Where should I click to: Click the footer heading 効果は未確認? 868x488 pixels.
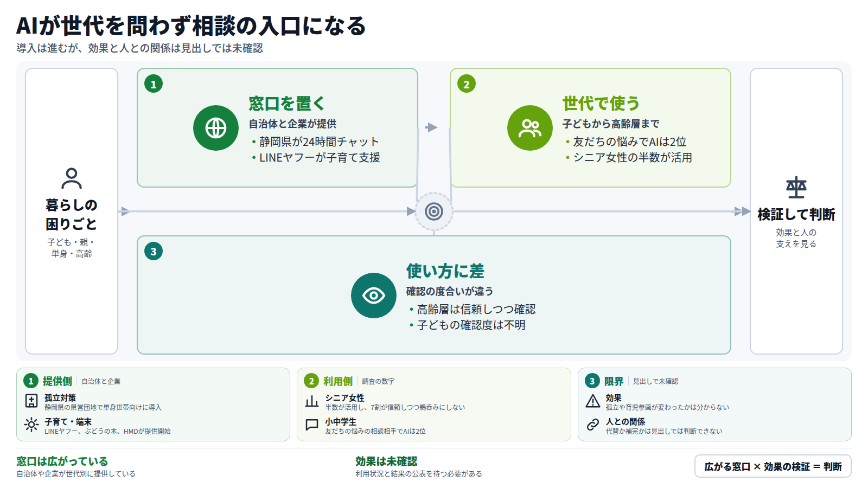click(386, 461)
